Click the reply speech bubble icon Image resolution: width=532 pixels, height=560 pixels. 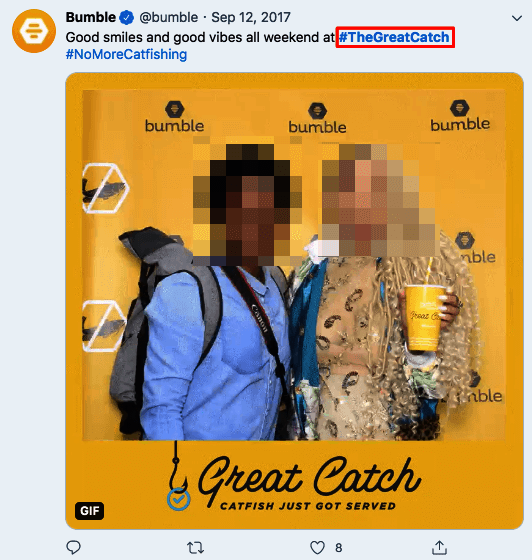[74, 547]
